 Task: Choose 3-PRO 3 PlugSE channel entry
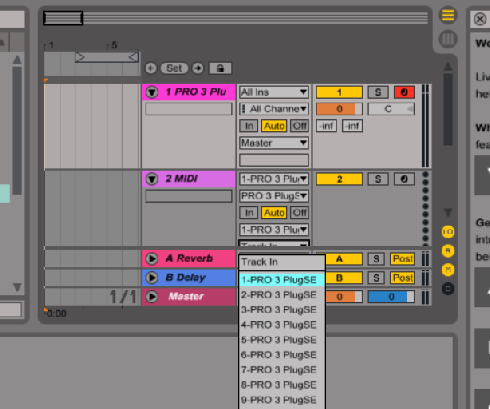(x=282, y=310)
